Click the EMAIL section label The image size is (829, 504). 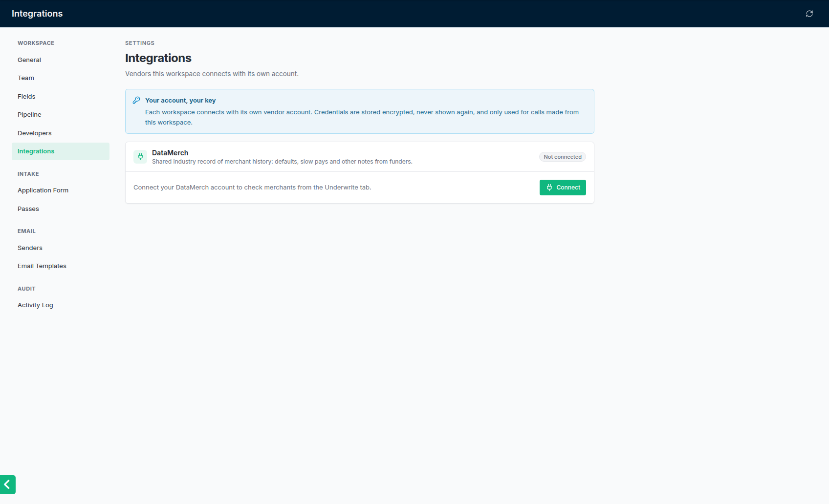coord(27,231)
